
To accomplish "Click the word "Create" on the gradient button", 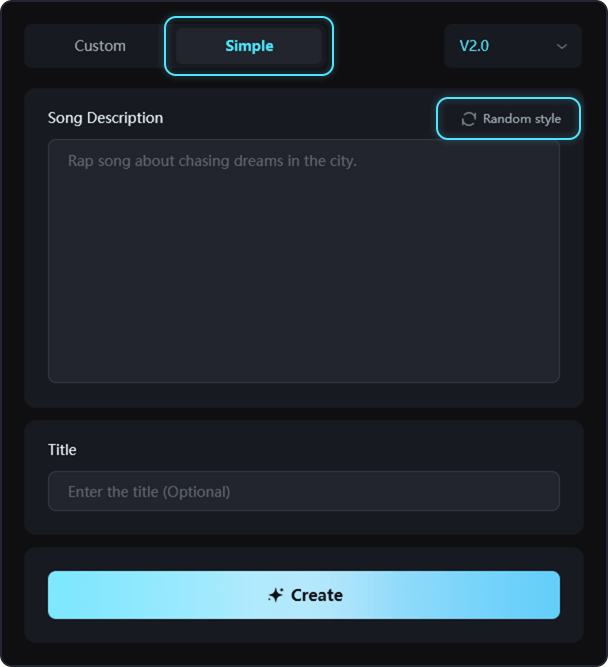I will point(317,595).
